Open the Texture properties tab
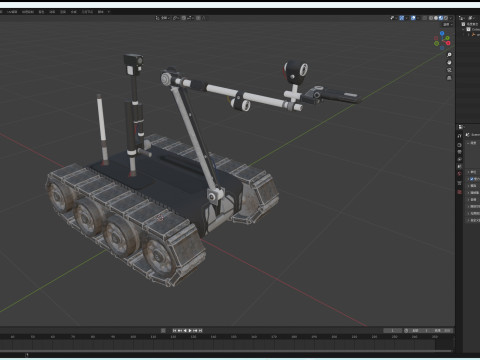 tap(459, 192)
